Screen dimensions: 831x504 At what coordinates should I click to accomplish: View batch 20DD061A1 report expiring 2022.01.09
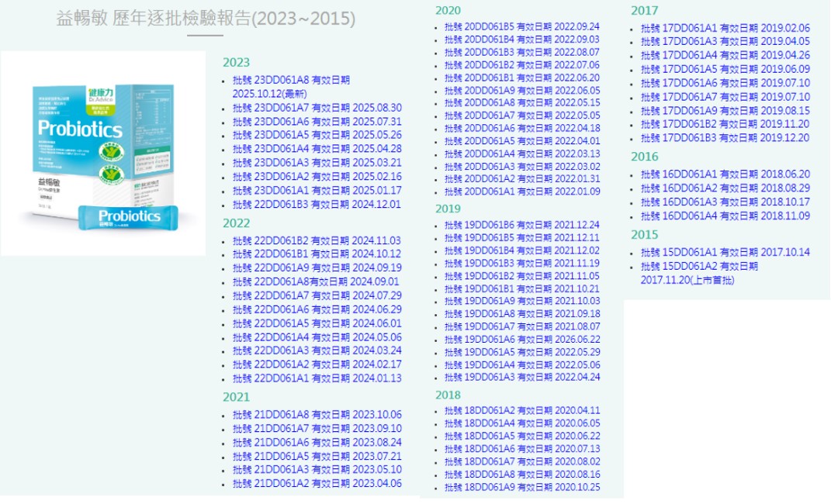(x=521, y=192)
